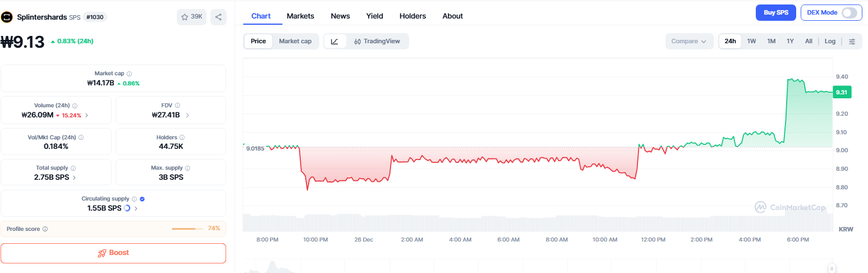The width and height of the screenshot is (868, 273).
Task: Switch chart to Price view
Action: coord(258,41)
